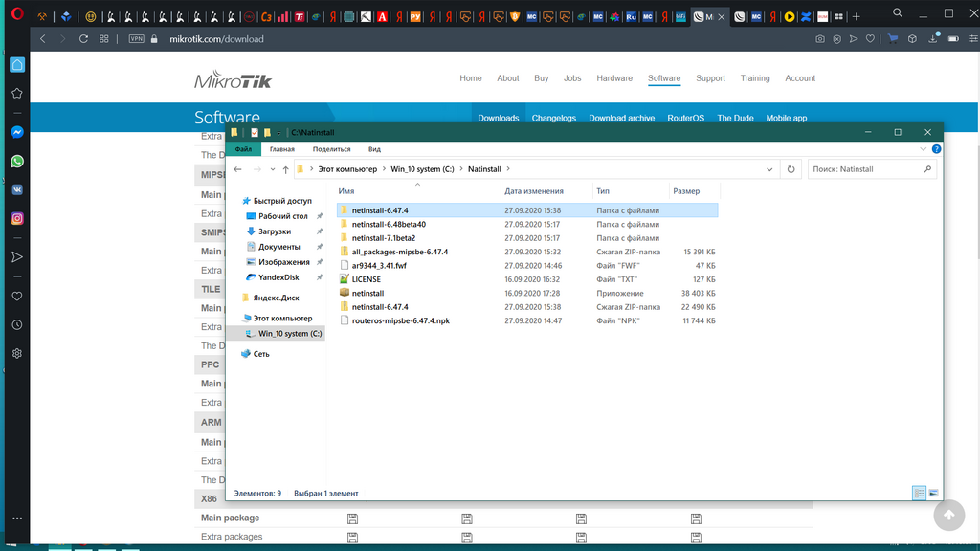Screen dimensions: 980x551
Task: Open Opera speed dial start page grid
Action: point(103,38)
